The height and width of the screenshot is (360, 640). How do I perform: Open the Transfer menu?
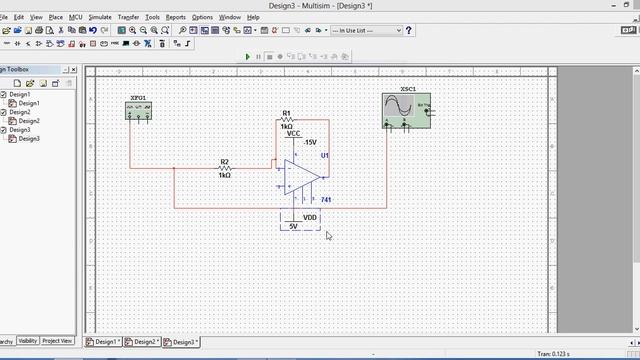click(x=128, y=17)
